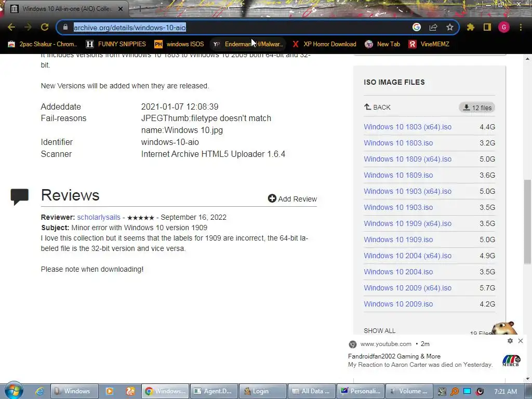Open notification settings gear icon
Viewport: 532px width, 399px height.
click(510, 341)
